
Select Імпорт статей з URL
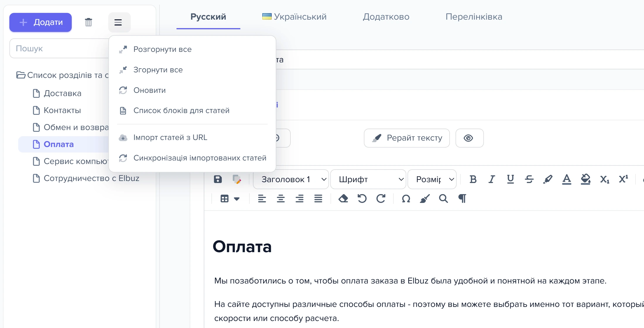[192, 137]
